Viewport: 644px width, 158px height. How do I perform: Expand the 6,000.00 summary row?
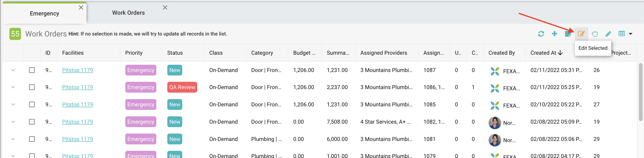point(13,139)
